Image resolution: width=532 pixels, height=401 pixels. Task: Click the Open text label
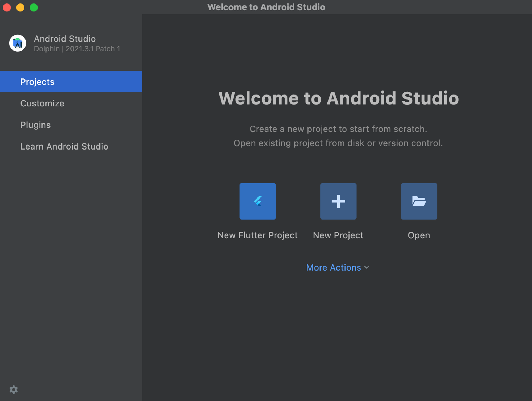[419, 235]
